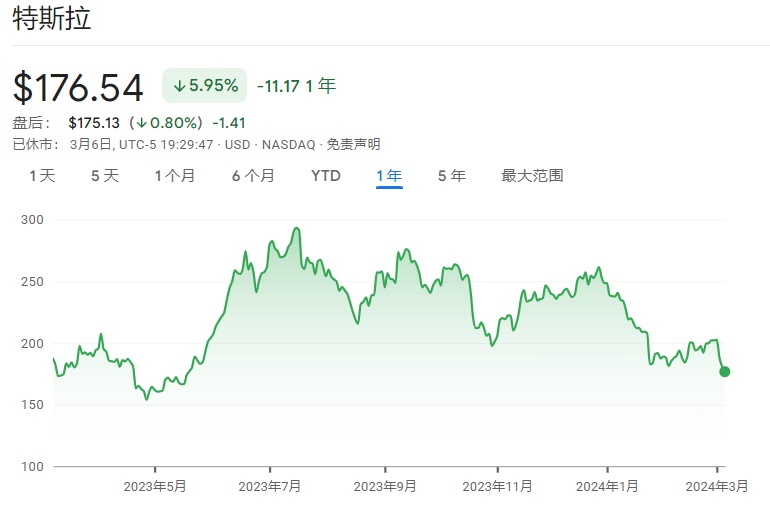Viewport: 770px width, 513px height.
Task: Click the after-hours price $175.13
Action: pyautogui.click(x=94, y=123)
